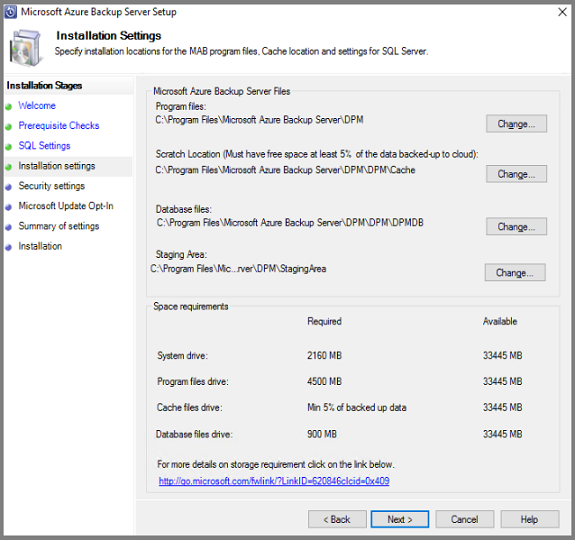The image size is (575, 540).
Task: Change the Scratch Location cache path
Action: [516, 174]
